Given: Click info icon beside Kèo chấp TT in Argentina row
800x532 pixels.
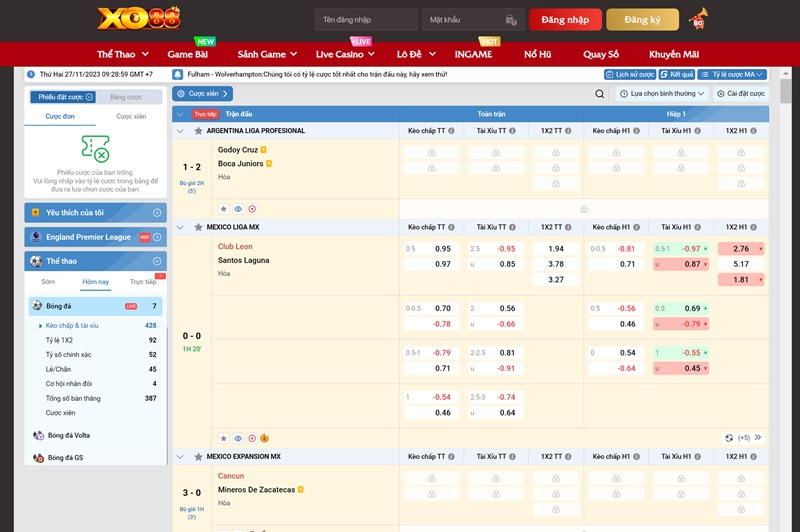Looking at the screenshot, I should pyautogui.click(x=452, y=131).
